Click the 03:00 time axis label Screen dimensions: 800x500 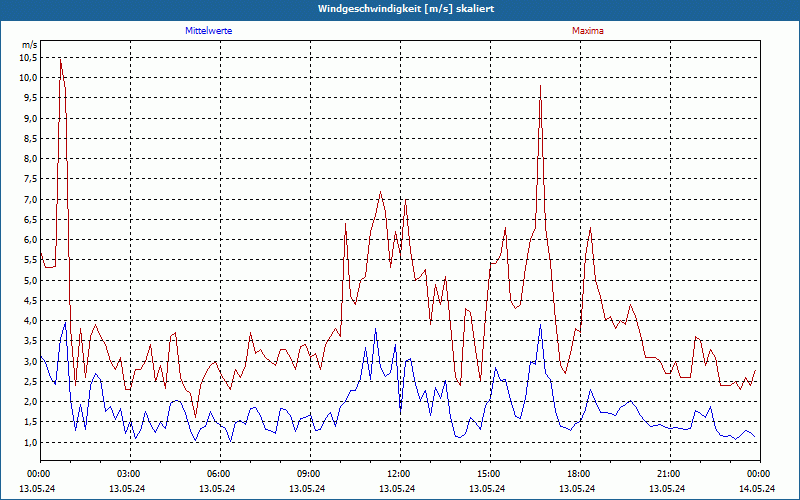130,474
